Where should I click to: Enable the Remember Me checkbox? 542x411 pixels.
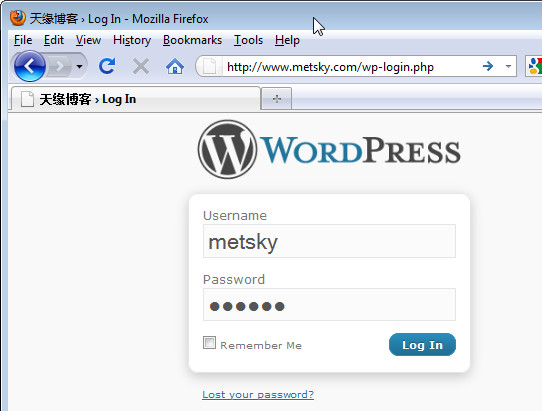coord(209,343)
